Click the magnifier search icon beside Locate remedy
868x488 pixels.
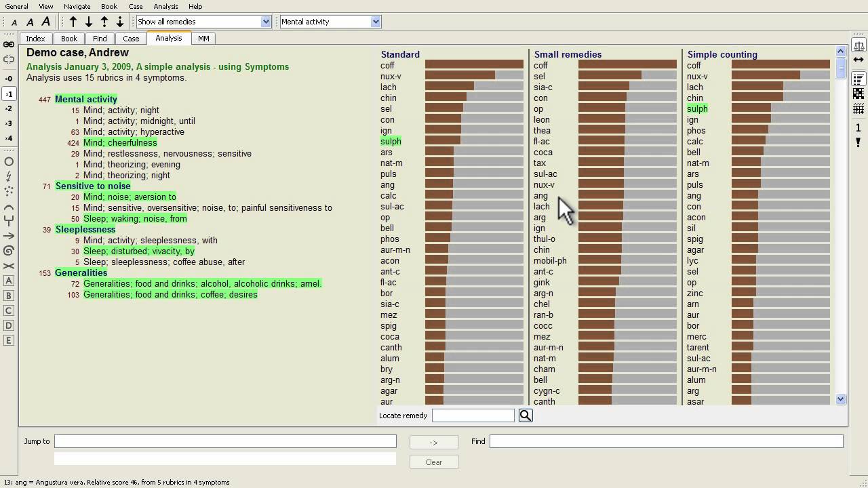click(526, 415)
